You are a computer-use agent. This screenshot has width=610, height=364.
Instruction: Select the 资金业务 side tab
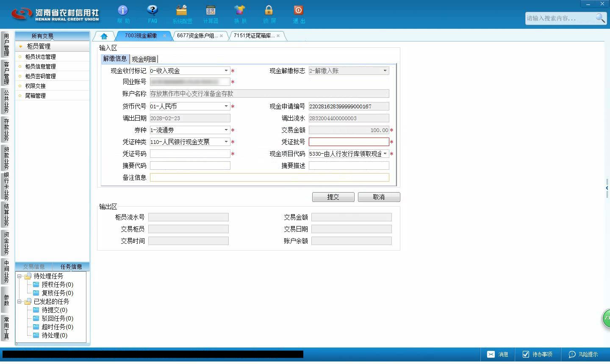coord(6,243)
